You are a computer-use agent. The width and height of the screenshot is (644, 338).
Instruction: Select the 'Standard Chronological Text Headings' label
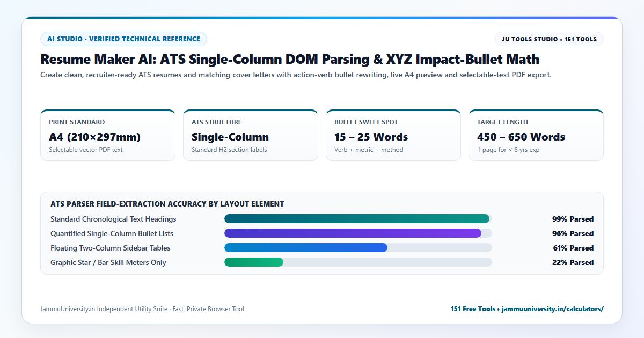click(113, 219)
